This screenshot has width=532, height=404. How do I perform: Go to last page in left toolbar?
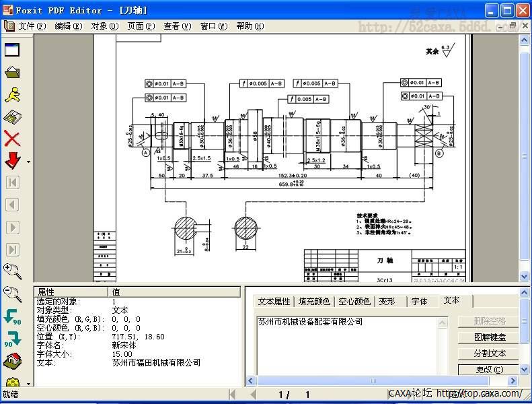[13, 250]
